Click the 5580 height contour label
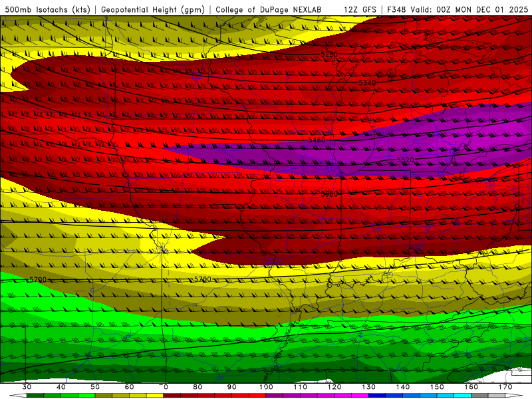Viewport: 532px width, 399px height. [x=329, y=194]
